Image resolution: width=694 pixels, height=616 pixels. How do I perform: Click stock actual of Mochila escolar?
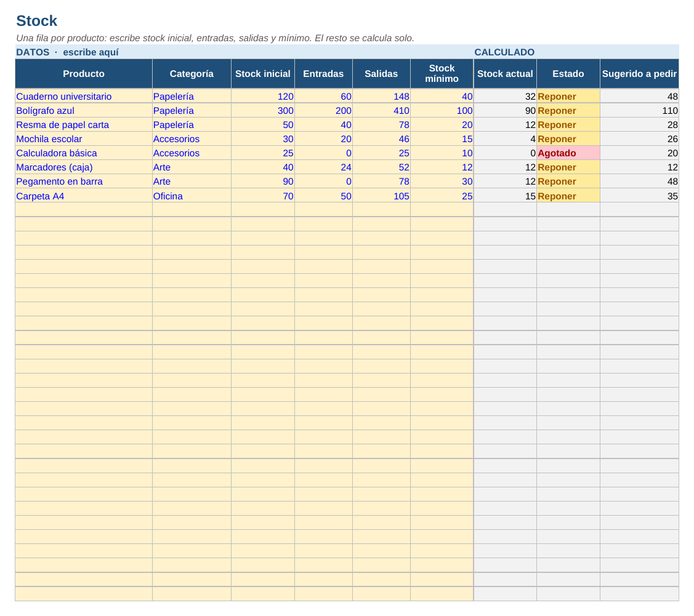click(x=505, y=139)
